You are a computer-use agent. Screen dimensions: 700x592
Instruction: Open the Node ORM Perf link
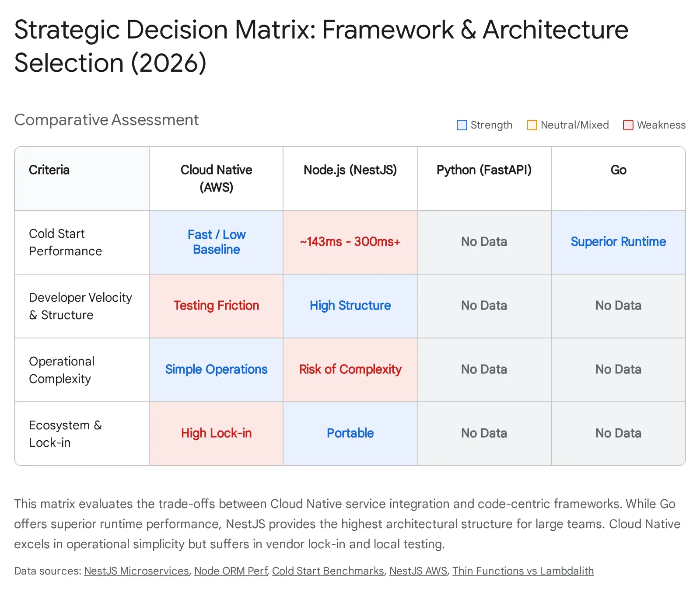pos(231,571)
